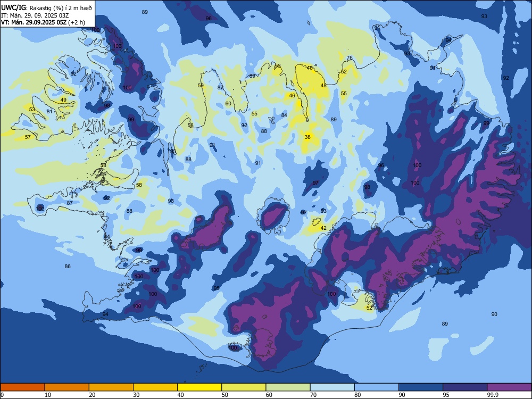Click the humidity value '81' on the map
The image size is (532, 399).
pyautogui.click(x=49, y=111)
